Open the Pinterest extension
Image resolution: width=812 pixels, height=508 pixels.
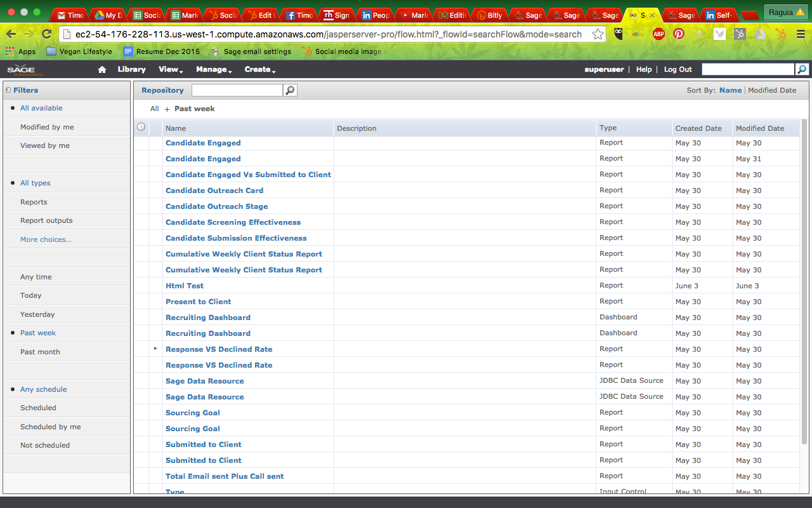coord(679,34)
